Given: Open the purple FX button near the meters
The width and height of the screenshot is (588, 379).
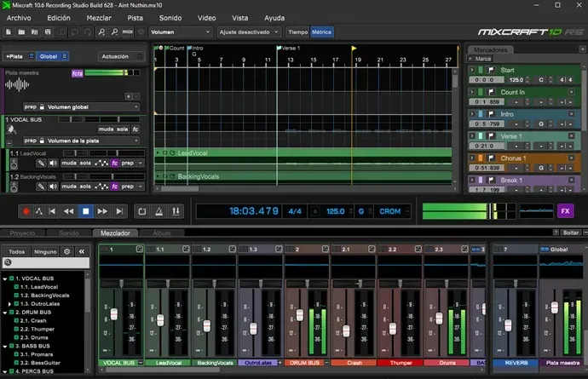Looking at the screenshot, I should click(x=566, y=211).
